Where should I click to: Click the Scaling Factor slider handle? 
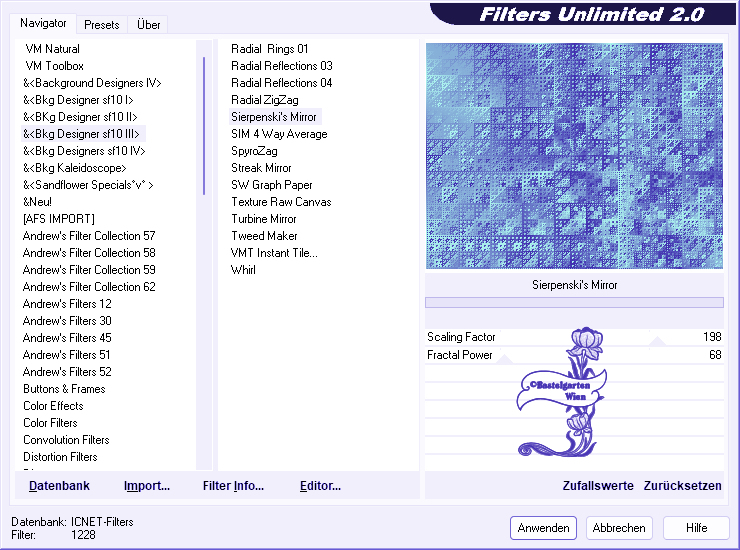click(657, 341)
